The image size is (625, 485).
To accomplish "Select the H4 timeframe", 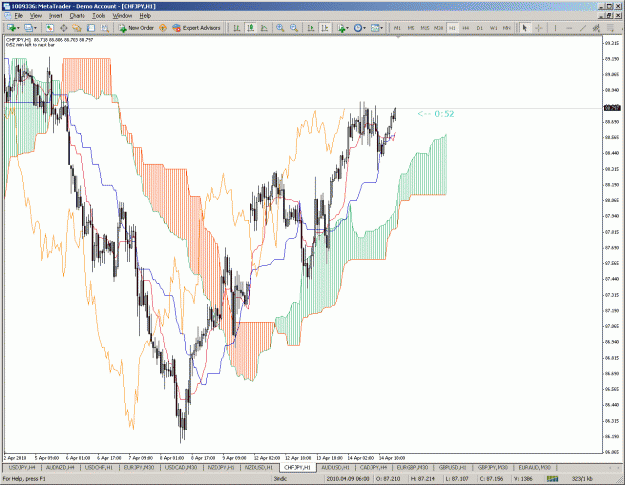I will pyautogui.click(x=466, y=28).
